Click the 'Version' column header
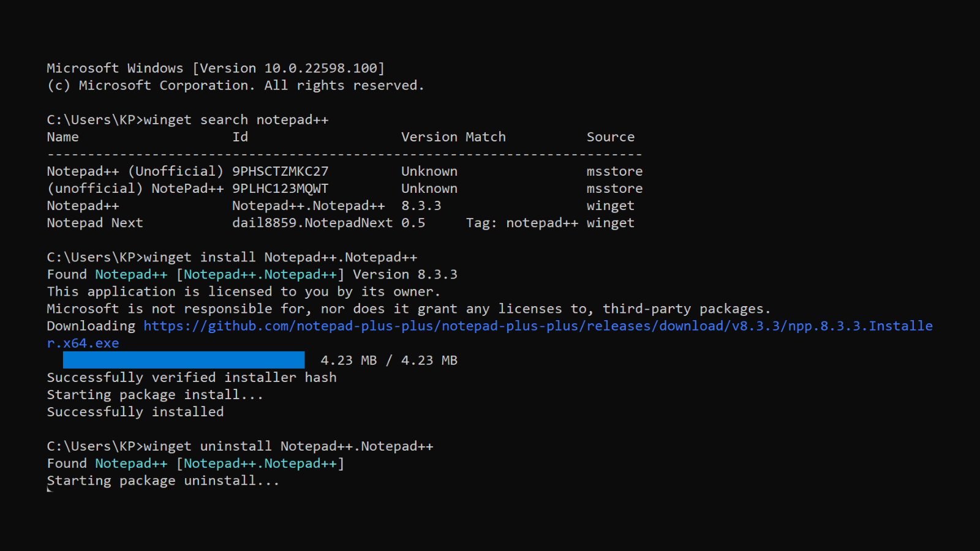 click(429, 137)
